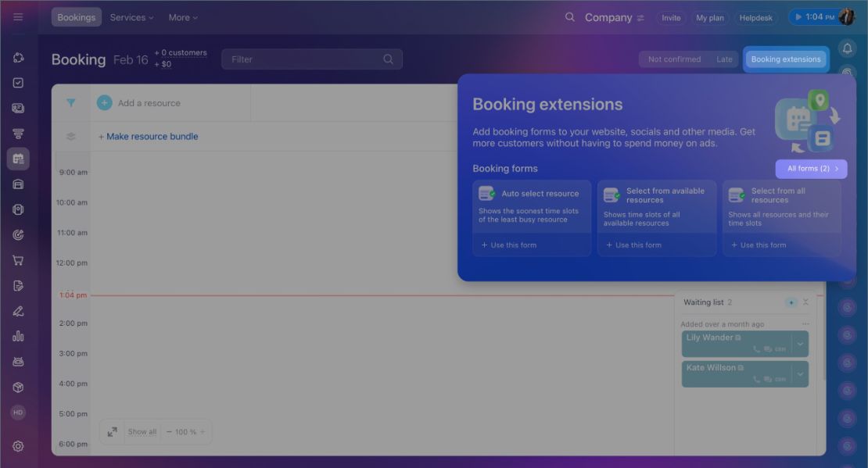Click Make resource bundle link
Viewport: 868px width, 468px height.
149,137
